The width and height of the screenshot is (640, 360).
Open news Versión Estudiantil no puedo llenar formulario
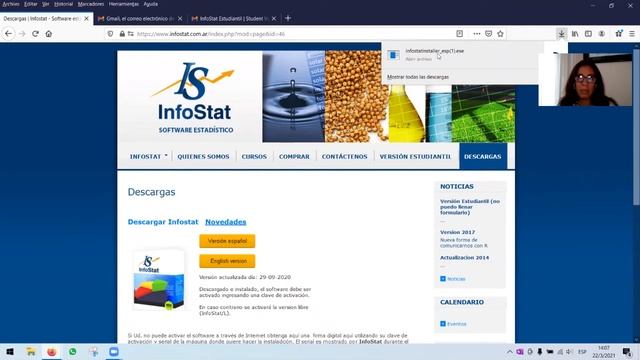coord(469,207)
